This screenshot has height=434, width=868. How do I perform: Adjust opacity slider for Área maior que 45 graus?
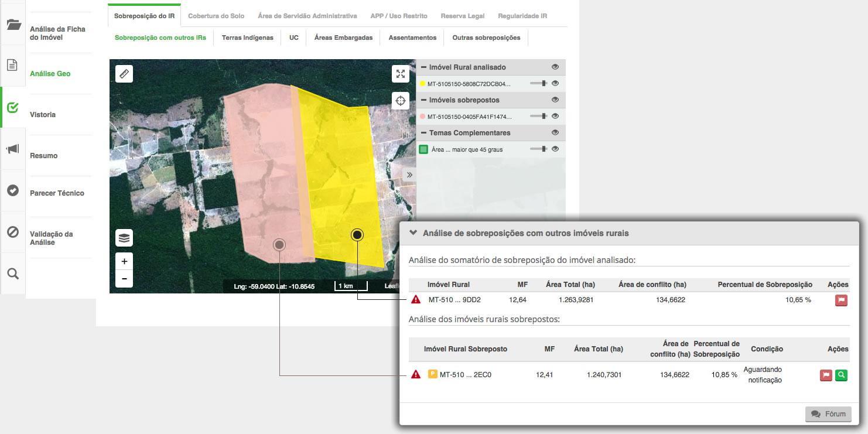pos(539,149)
